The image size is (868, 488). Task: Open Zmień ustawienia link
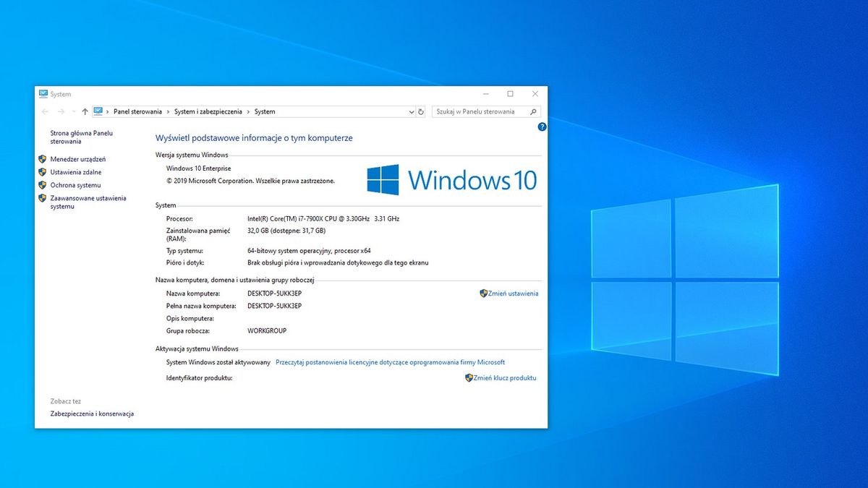[514, 294]
